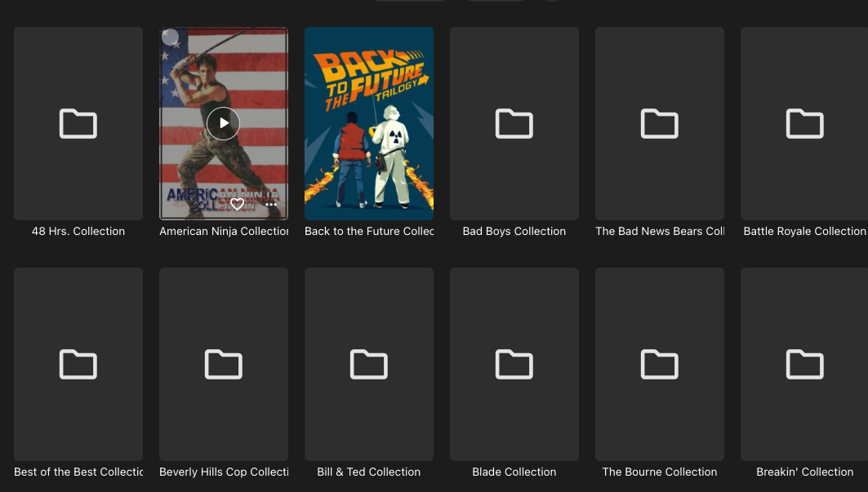Click the Beverly Hills Cop Collection title
The height and width of the screenshot is (492, 868).
click(x=224, y=472)
